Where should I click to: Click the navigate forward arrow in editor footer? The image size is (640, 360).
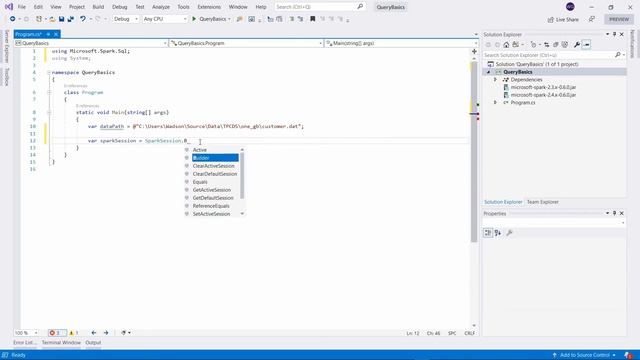(106, 333)
